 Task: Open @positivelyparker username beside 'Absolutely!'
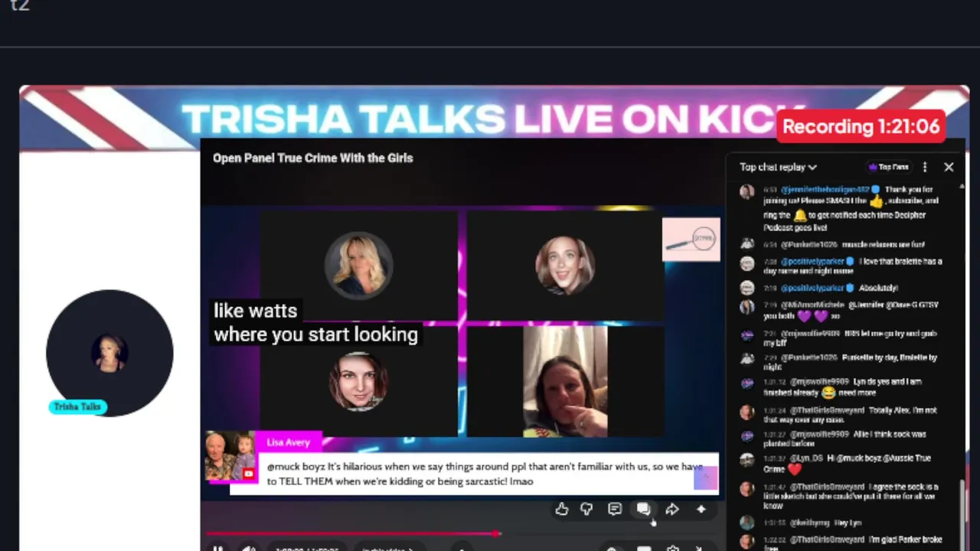pyautogui.click(x=812, y=288)
